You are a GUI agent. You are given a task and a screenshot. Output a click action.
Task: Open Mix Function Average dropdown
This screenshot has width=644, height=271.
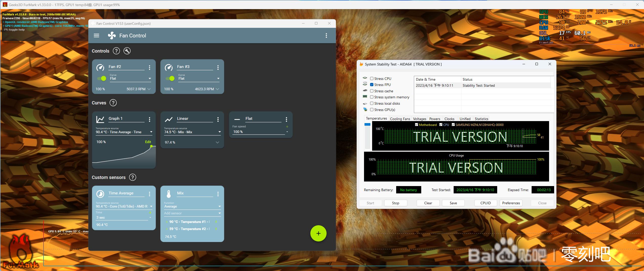coord(192,206)
